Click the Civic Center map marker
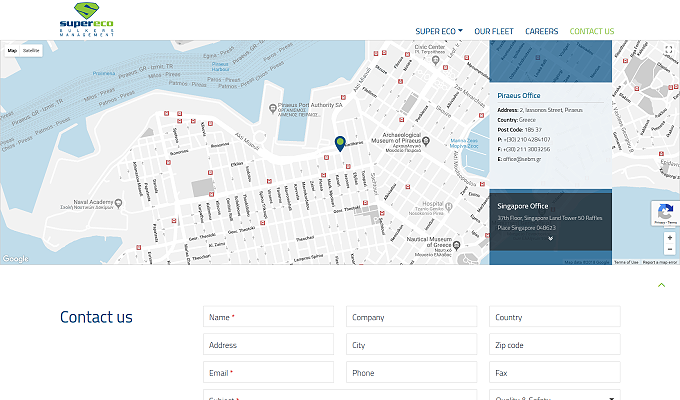Viewport: 680px width, 400px height. click(x=435, y=60)
